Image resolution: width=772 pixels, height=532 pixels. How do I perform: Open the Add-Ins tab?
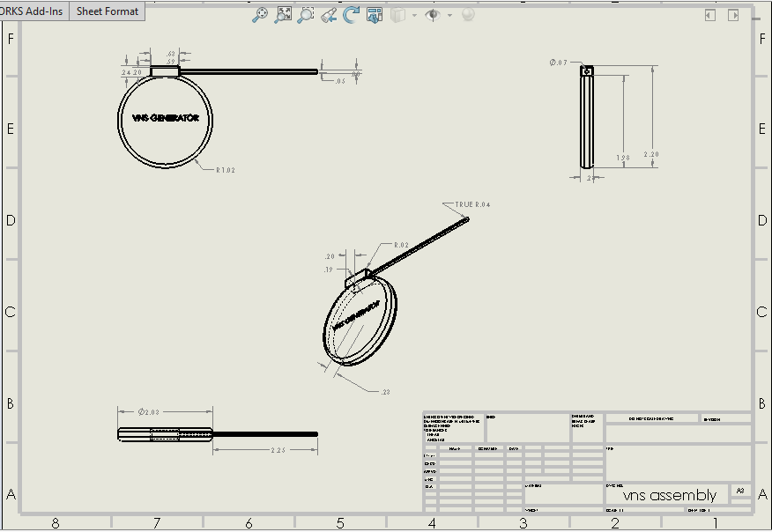33,11
